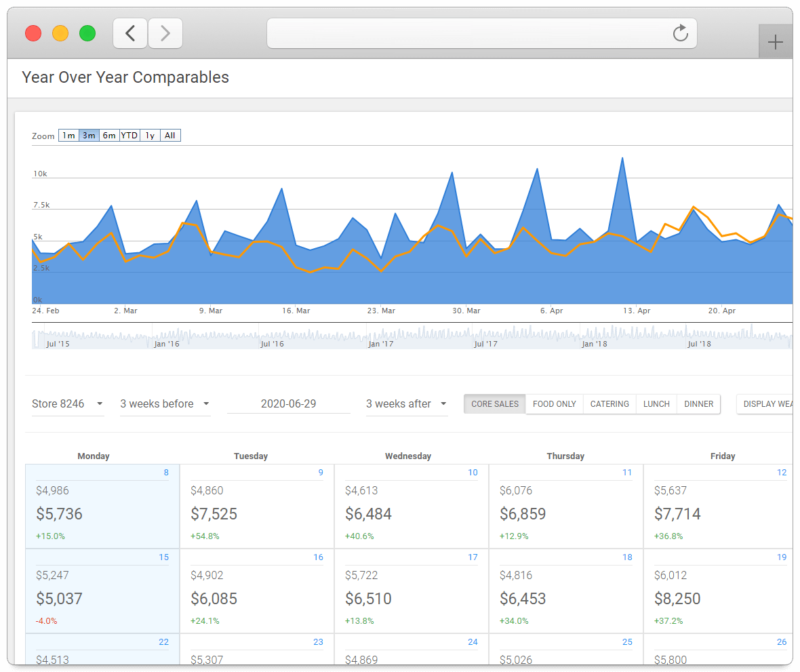Click the dropdown arrow beside Store 8246
Image resolution: width=800 pixels, height=672 pixels.
[x=99, y=403]
